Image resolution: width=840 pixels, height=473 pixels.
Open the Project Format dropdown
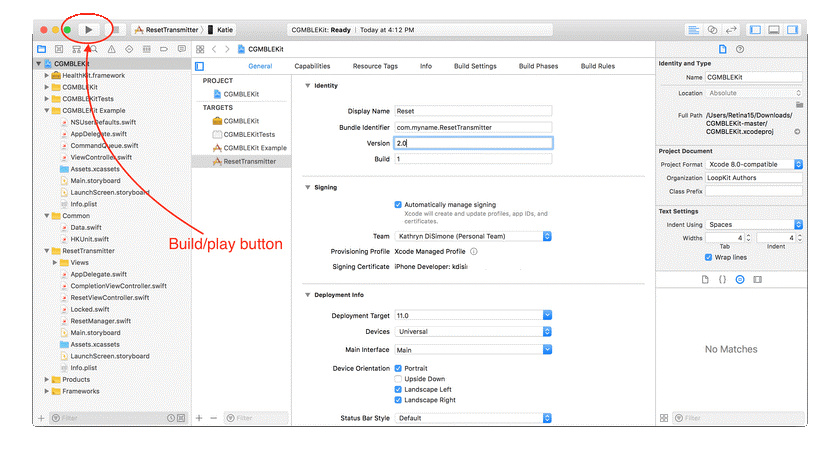click(x=754, y=164)
